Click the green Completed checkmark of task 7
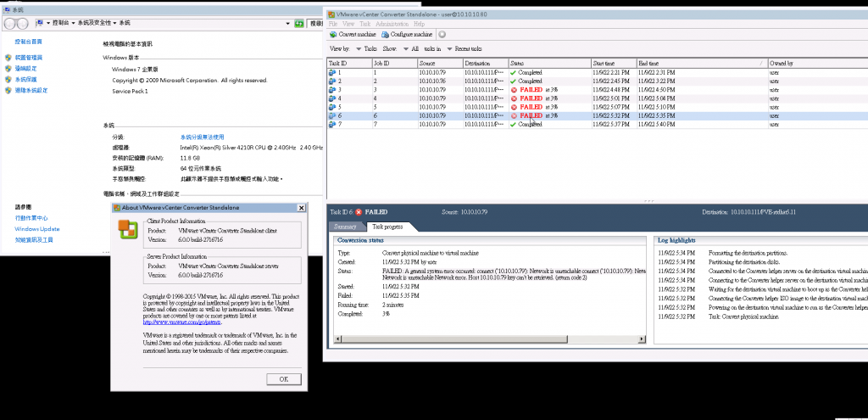This screenshot has width=868, height=420. (513, 125)
